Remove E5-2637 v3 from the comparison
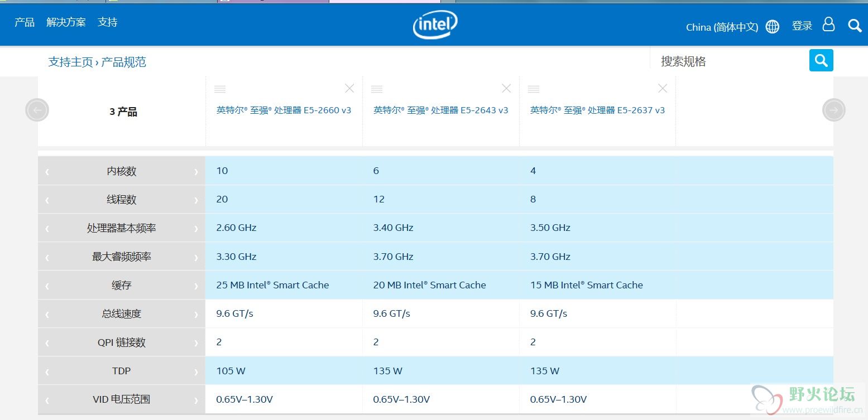Screen dimensions: 868x420 pos(663,88)
